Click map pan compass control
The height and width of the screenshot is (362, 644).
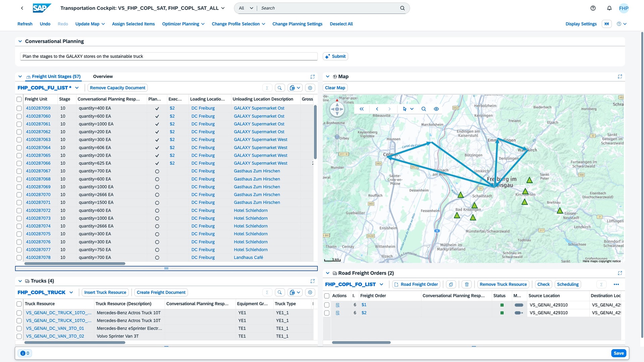coord(337,109)
